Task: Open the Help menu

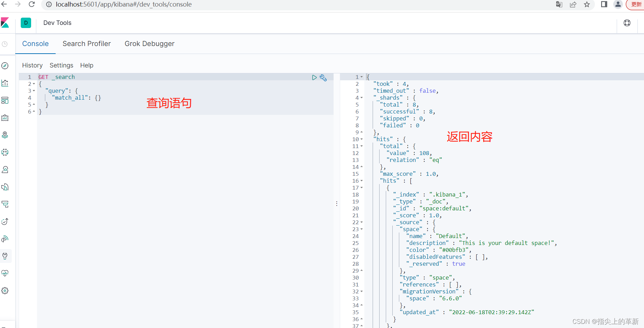Action: (87, 65)
